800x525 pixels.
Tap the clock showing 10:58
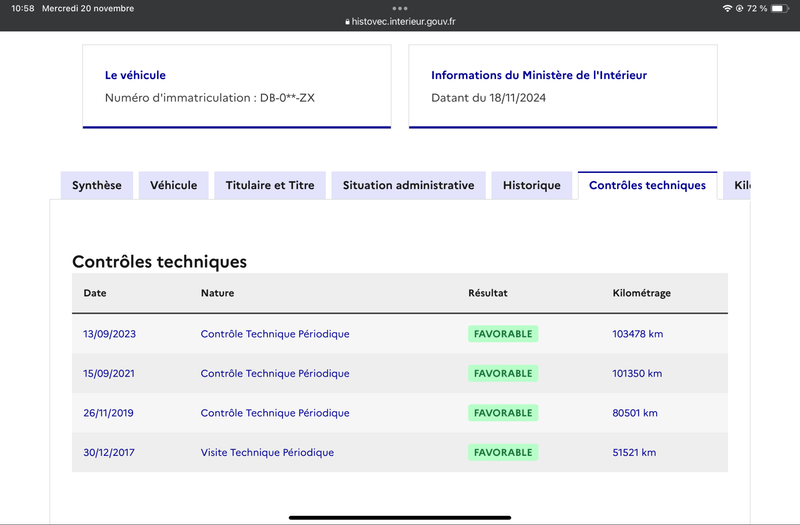tap(22, 8)
